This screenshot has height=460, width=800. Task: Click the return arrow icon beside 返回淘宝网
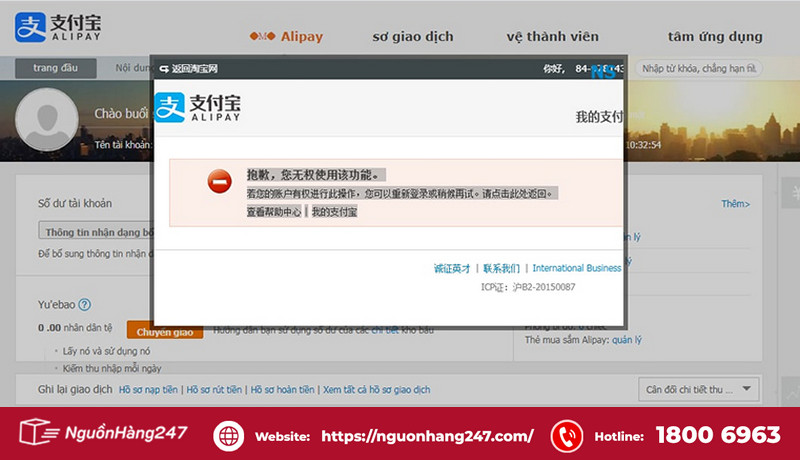(164, 68)
